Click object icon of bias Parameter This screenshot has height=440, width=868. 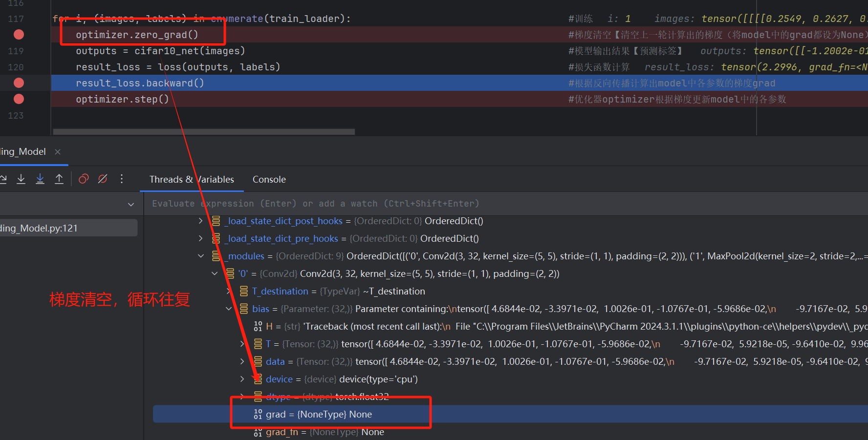coord(244,309)
